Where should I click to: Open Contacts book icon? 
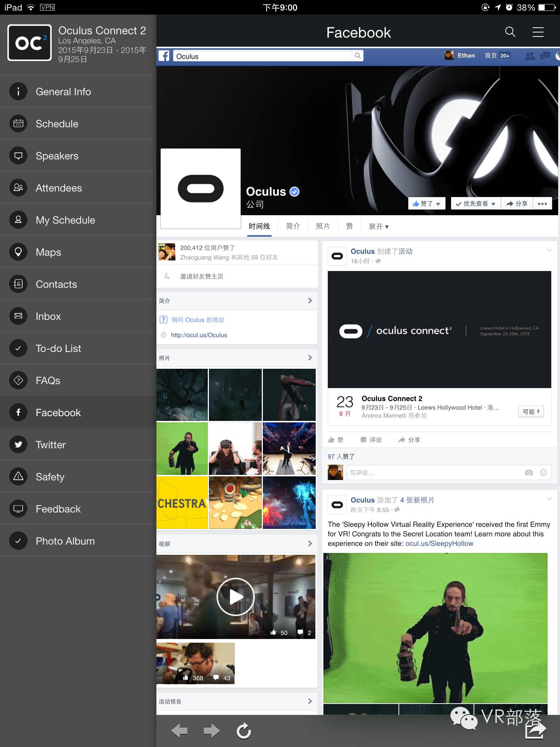[18, 284]
